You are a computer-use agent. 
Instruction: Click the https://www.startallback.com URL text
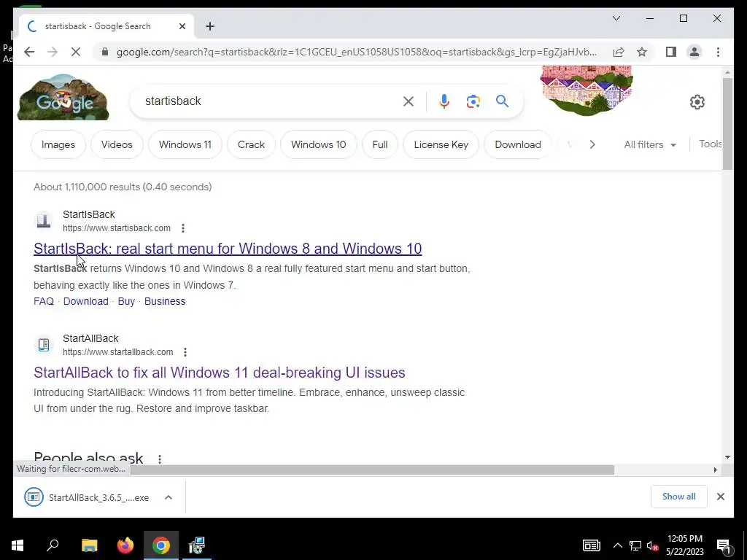[x=118, y=352]
